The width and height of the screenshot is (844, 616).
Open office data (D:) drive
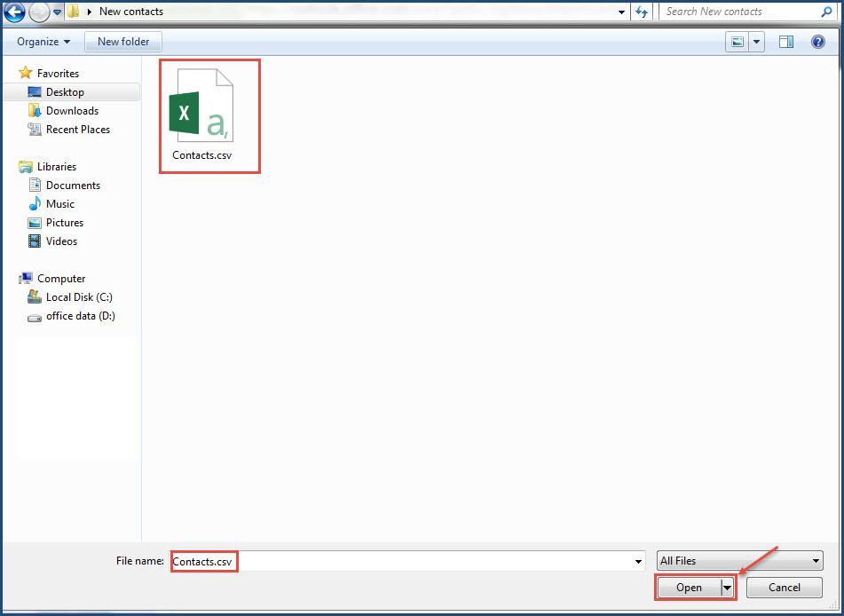[80, 316]
